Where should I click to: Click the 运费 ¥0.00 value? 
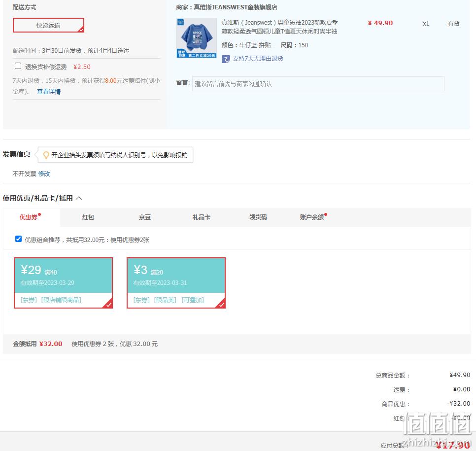(x=461, y=389)
